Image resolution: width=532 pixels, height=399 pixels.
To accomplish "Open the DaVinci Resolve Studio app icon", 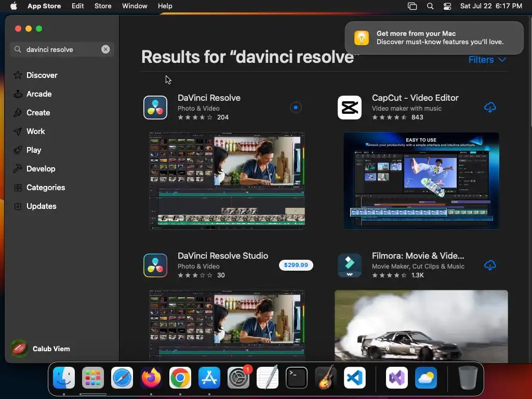I will [x=155, y=265].
